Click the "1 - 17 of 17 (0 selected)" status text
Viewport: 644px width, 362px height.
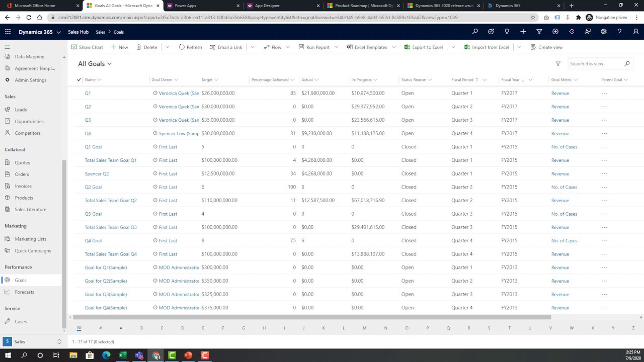click(x=93, y=342)
